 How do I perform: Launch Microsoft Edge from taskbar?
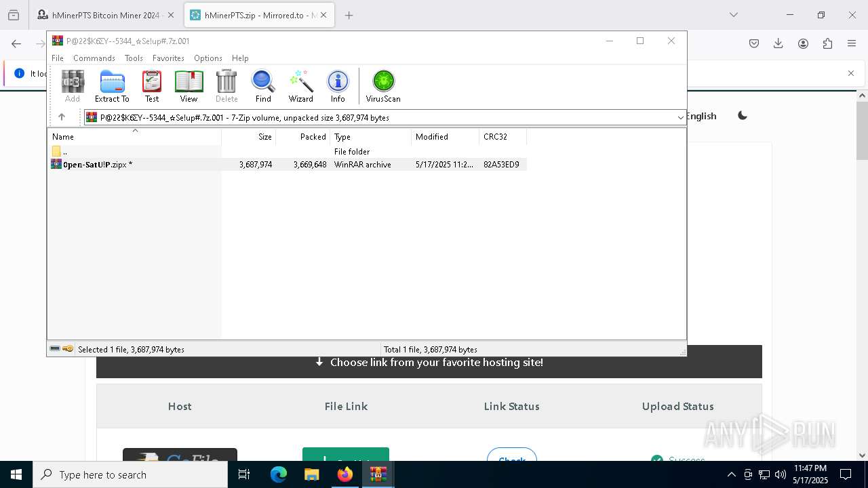(x=279, y=474)
